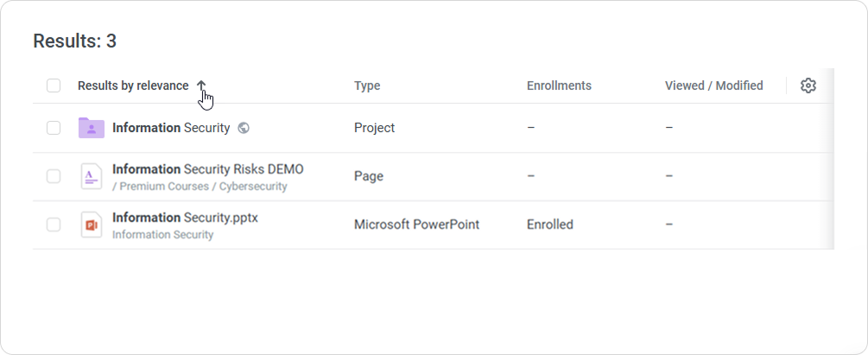Click the table settings gear icon
The image size is (868, 355).
tap(808, 86)
